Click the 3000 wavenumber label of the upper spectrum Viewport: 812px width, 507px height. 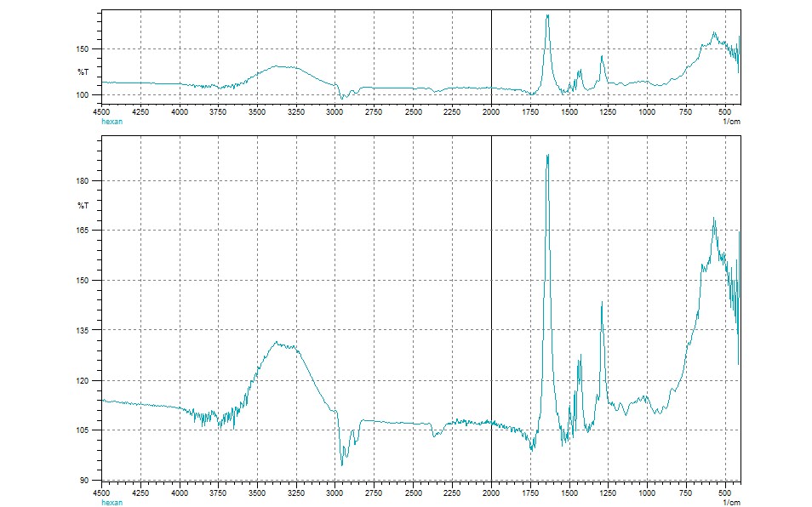coord(335,112)
